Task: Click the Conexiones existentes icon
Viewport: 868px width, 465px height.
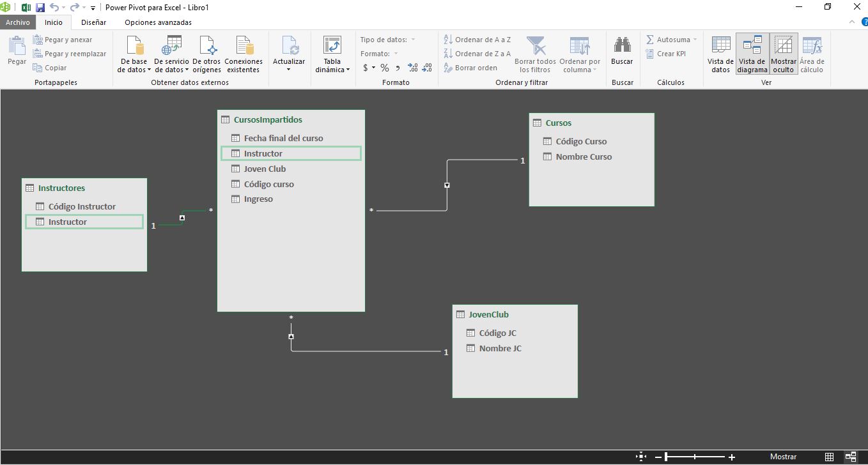Action: [x=244, y=54]
